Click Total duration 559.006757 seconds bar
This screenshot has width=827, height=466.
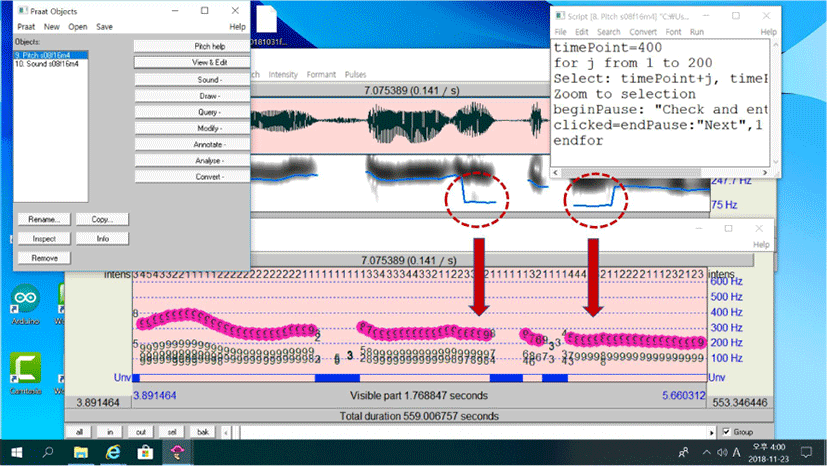419,416
